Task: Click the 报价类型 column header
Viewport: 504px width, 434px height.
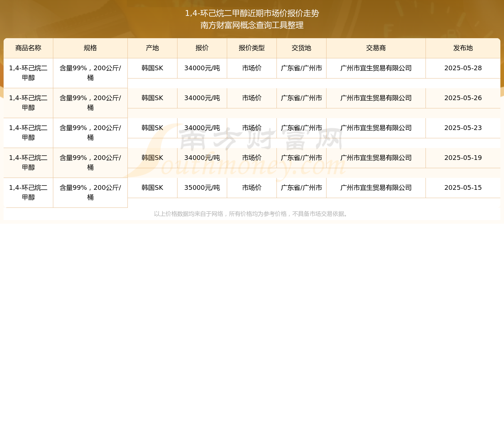Action: pyautogui.click(x=252, y=48)
